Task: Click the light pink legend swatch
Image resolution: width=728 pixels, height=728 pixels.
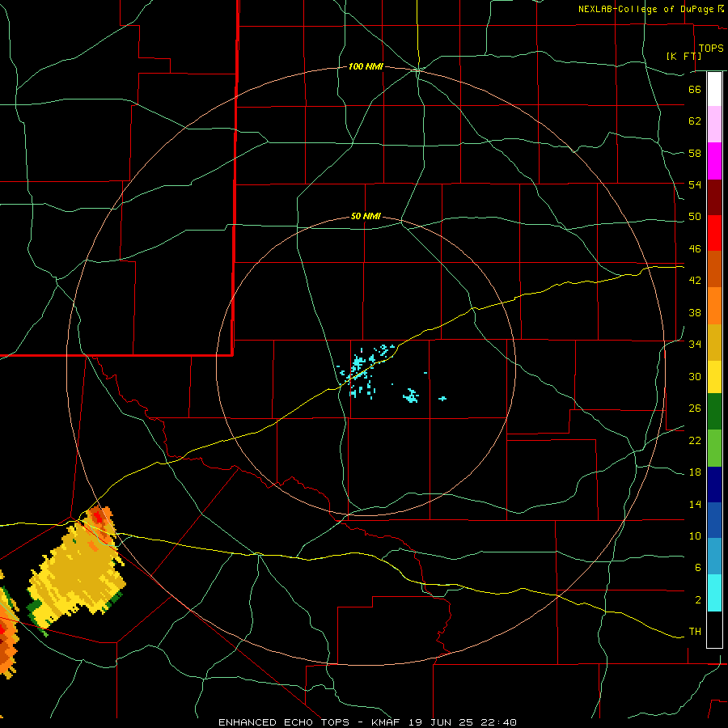Action: coord(714,125)
